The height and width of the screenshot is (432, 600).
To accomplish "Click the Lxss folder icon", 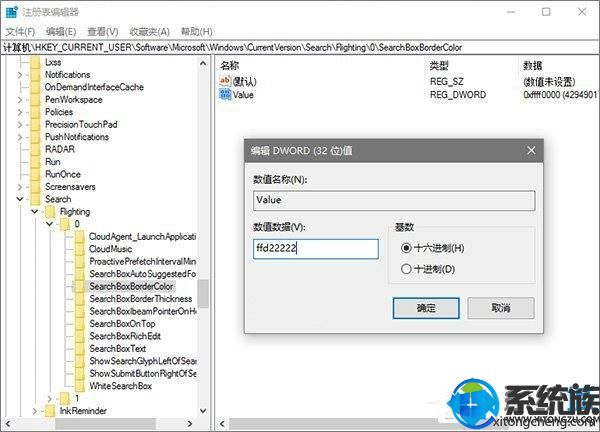I will coord(36,62).
